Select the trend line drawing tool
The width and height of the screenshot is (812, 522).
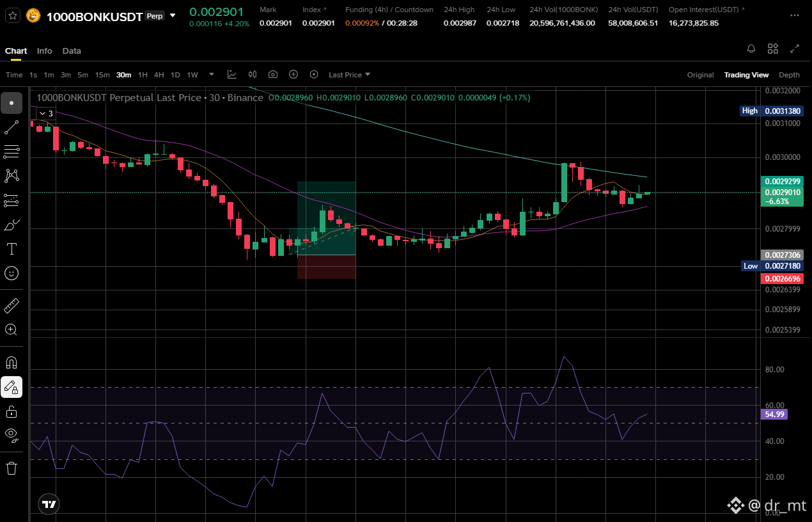click(x=12, y=127)
